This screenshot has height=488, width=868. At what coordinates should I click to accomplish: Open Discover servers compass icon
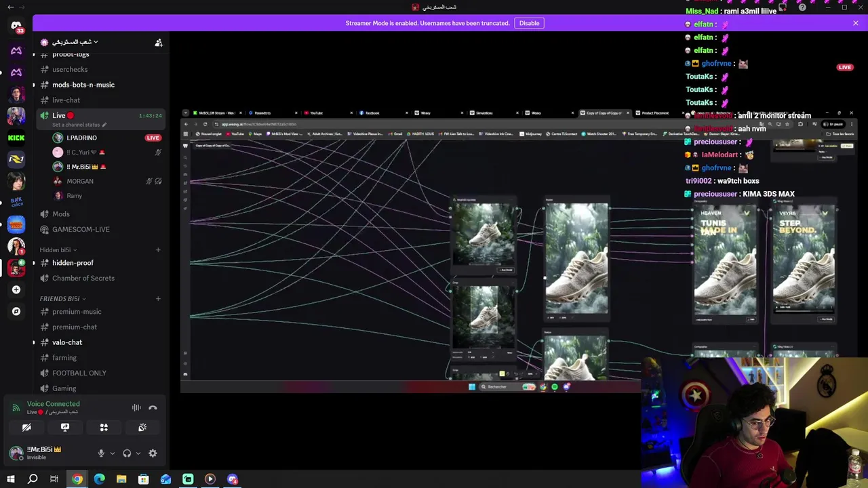point(16,311)
